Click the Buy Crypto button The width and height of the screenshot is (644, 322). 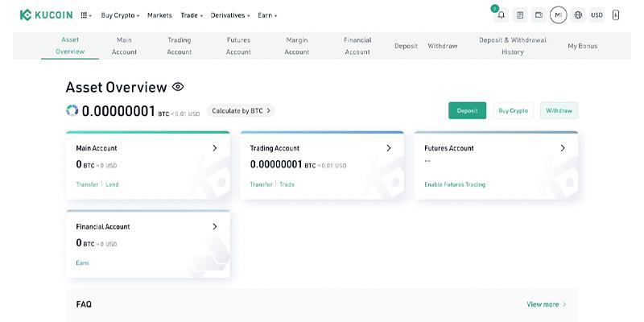coord(513,110)
